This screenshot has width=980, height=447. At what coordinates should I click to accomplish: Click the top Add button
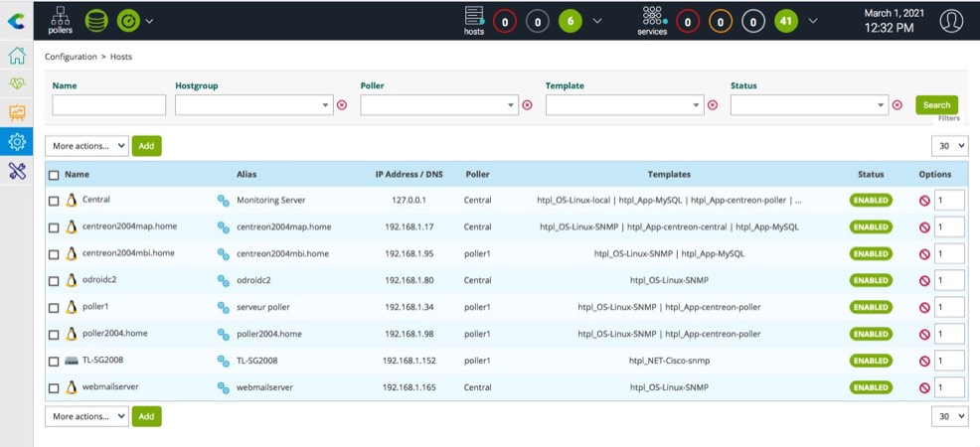click(146, 146)
